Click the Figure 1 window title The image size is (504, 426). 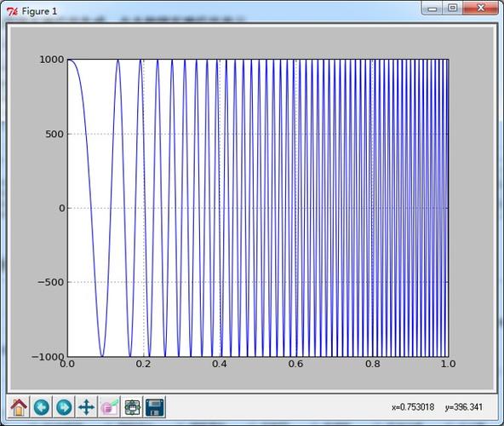click(39, 12)
